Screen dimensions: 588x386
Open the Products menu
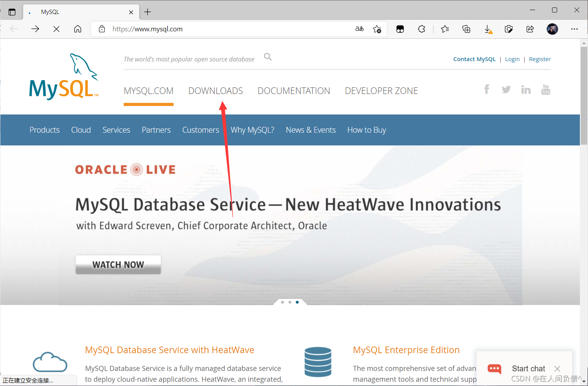(44, 130)
